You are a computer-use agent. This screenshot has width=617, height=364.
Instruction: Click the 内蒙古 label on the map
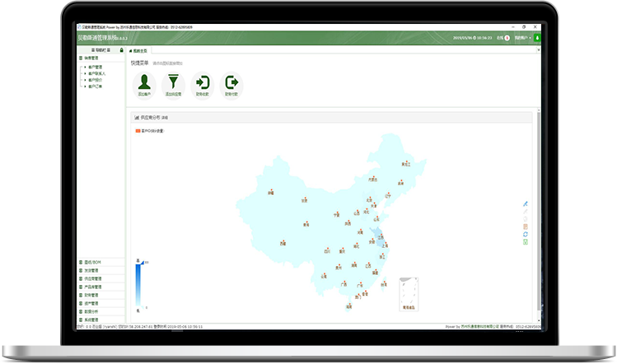372,180
